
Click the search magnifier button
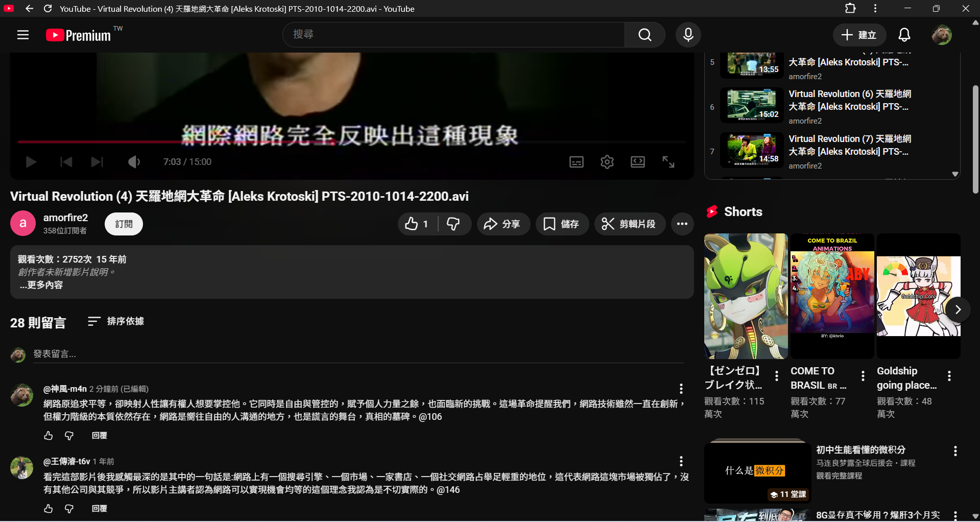click(644, 35)
